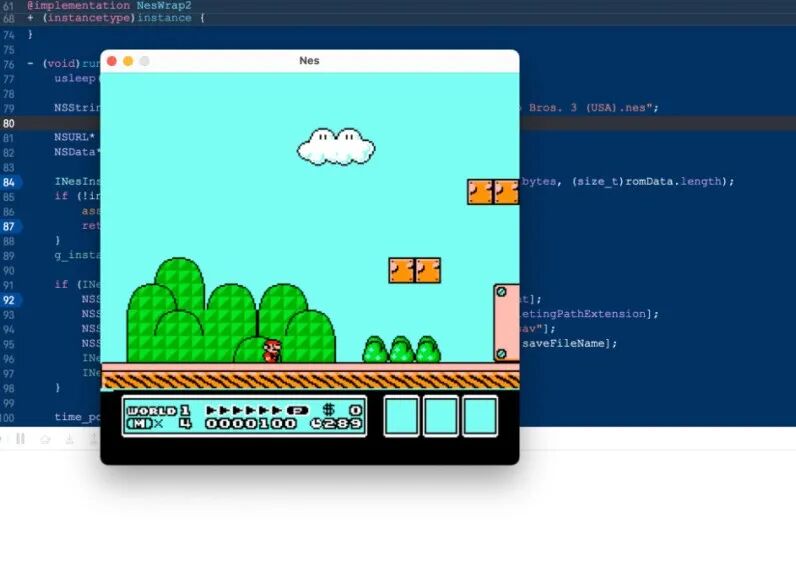Toggle the breakpoint on line 84
The height and width of the screenshot is (571, 796).
pos(10,182)
